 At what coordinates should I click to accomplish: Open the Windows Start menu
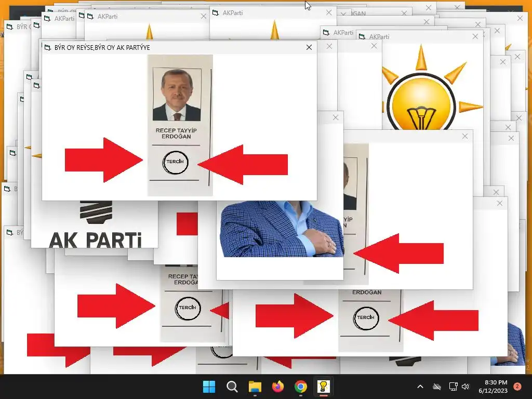(209, 387)
